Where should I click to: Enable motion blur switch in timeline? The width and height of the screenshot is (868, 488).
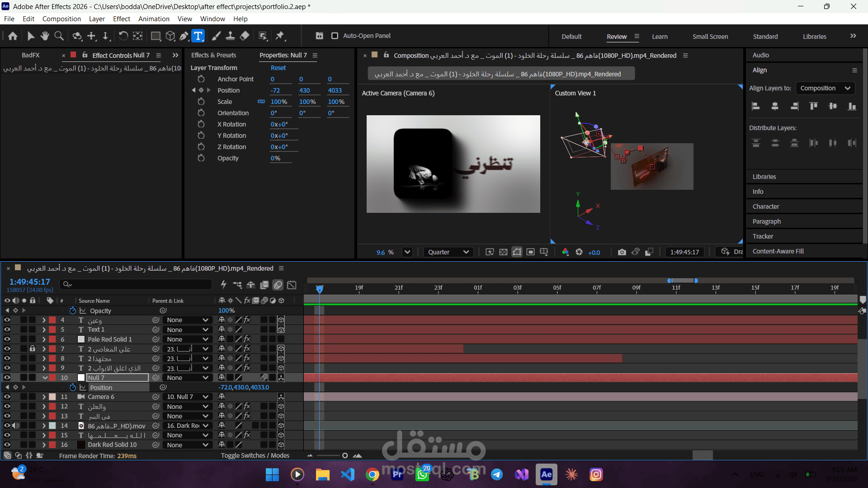tap(278, 285)
